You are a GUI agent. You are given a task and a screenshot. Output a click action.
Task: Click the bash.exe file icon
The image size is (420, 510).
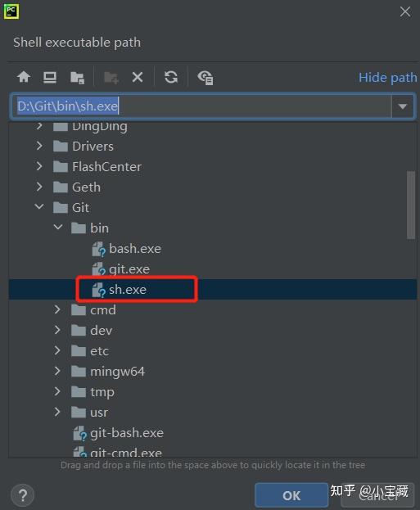coord(98,250)
